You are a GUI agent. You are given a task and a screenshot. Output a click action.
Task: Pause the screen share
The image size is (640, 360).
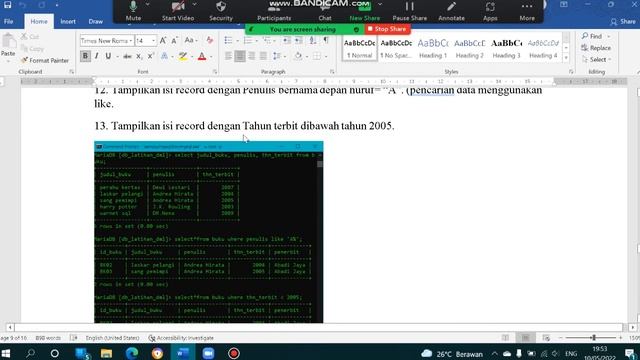tap(409, 11)
